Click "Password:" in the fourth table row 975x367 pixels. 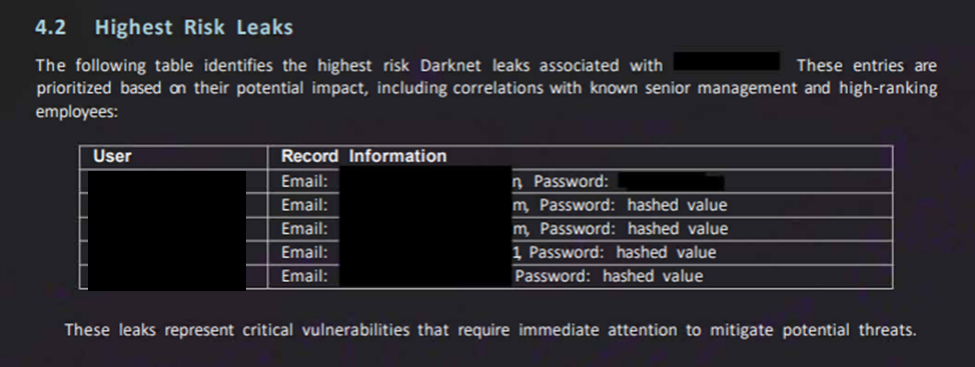click(566, 253)
